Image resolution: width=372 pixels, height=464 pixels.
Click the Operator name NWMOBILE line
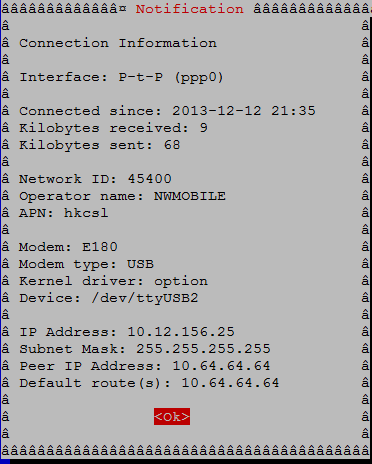click(122, 196)
